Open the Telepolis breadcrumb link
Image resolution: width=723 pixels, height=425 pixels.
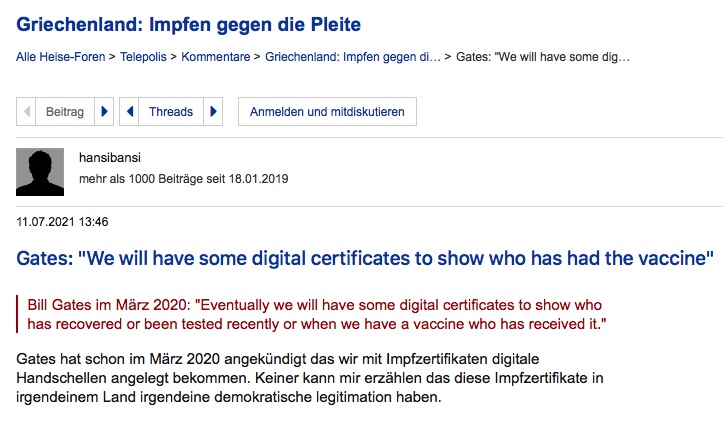click(146, 57)
